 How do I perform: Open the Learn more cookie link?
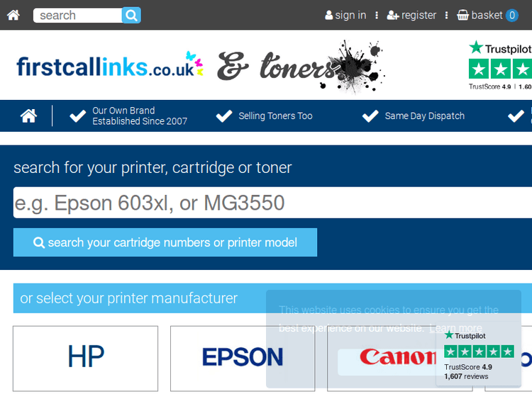point(455,328)
